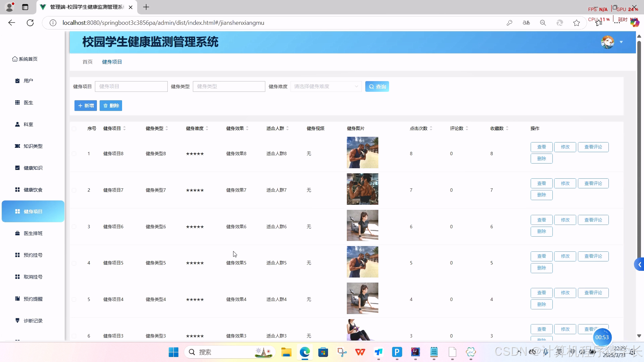
Task: Open the 科室 management page
Action: pos(28,124)
